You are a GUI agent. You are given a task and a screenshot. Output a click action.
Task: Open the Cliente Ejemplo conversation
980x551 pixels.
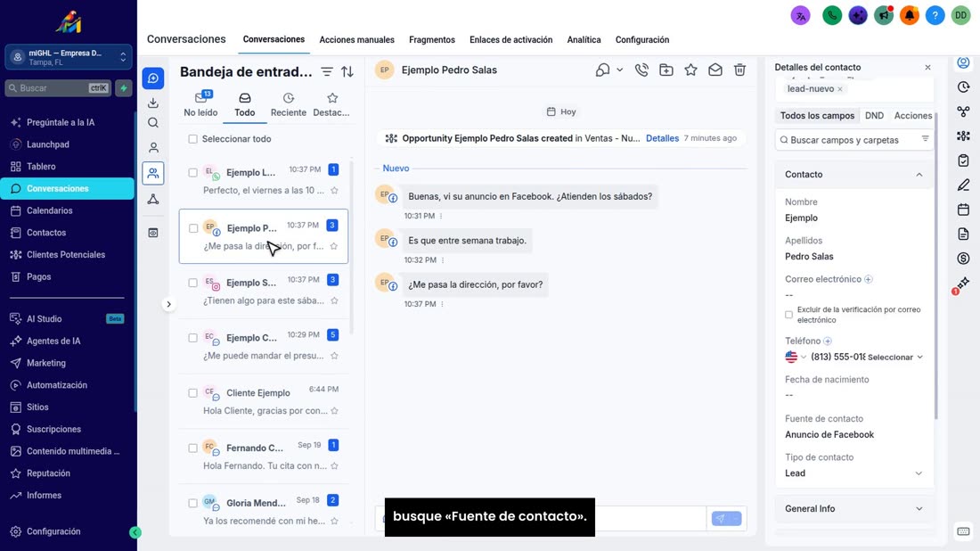tap(264, 401)
